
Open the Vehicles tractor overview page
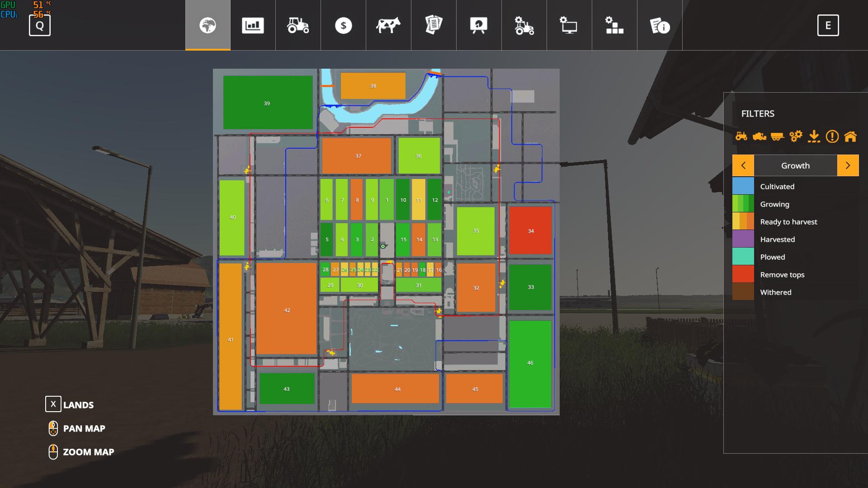(298, 25)
